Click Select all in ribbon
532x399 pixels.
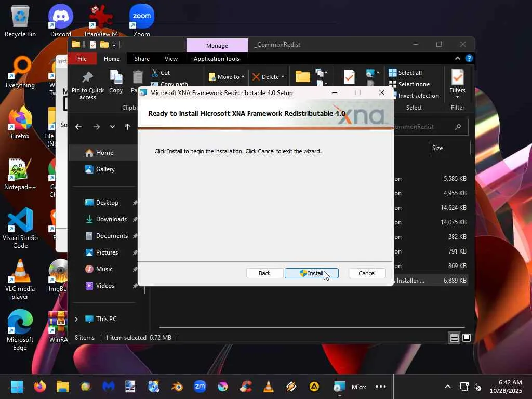[x=405, y=73]
